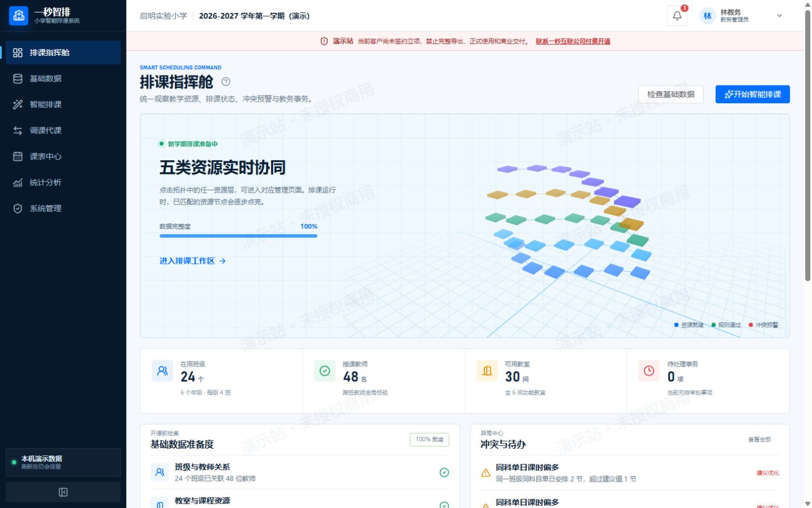Go to 系统管理 menu item
Image resolution: width=812 pixels, height=508 pixels.
coord(63,209)
